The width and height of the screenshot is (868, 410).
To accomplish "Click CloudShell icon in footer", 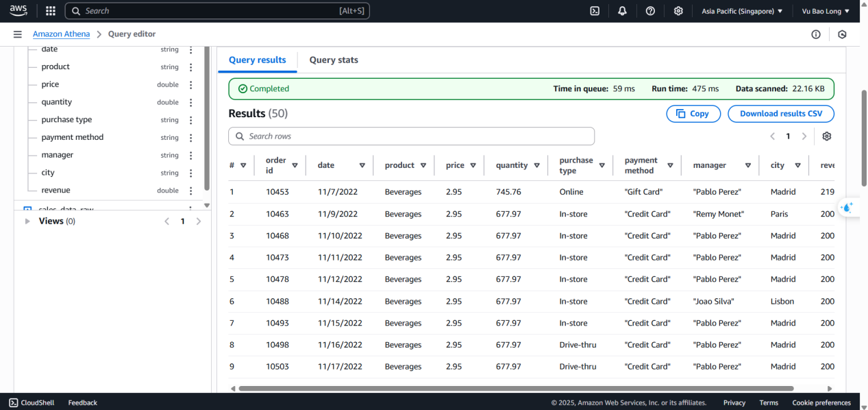I will coord(14,402).
